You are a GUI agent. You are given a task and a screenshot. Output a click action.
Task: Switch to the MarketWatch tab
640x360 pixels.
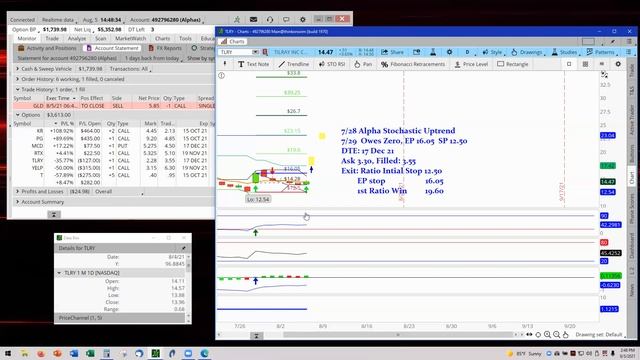[130, 38]
